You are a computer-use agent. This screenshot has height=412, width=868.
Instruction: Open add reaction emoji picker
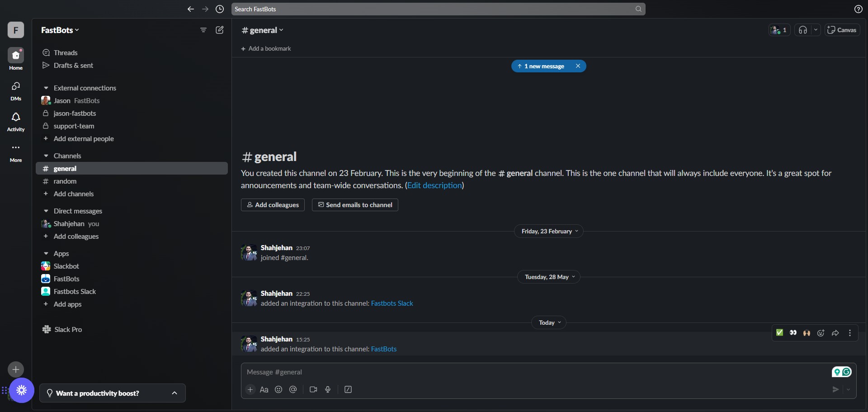[x=821, y=333]
